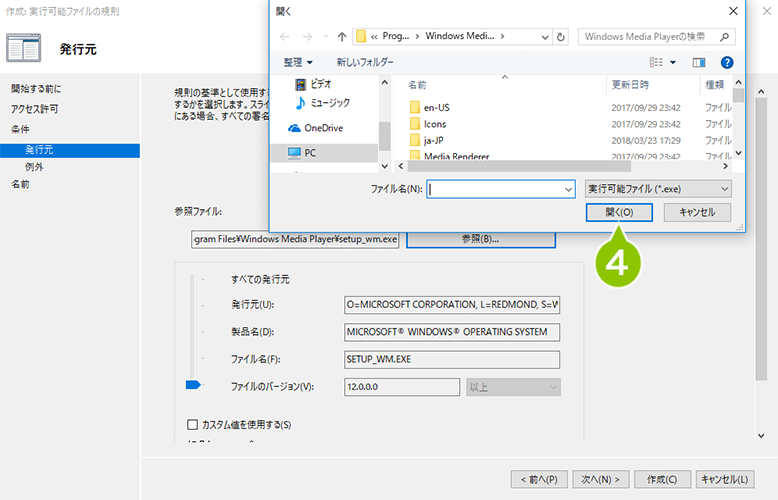Click the 開く(O) button
Image resolution: width=778 pixels, height=500 pixels.
[619, 212]
